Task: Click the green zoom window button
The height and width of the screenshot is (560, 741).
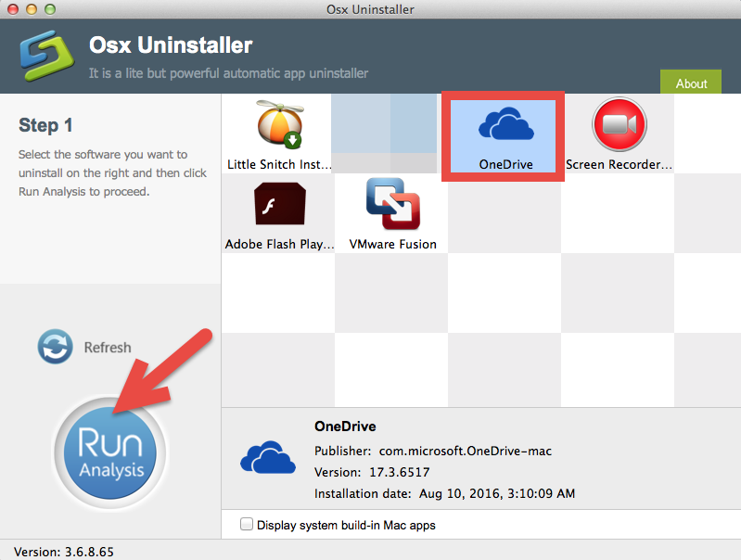Action: [50, 9]
